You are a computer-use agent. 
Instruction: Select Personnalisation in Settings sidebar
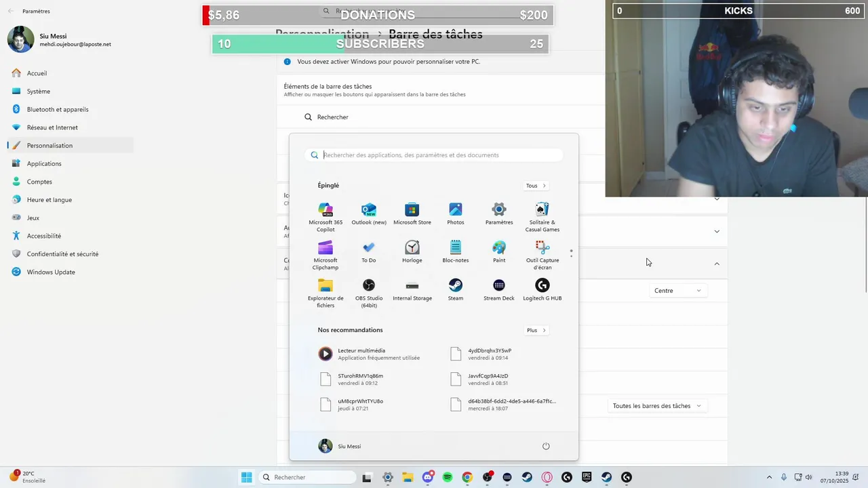pos(71,146)
